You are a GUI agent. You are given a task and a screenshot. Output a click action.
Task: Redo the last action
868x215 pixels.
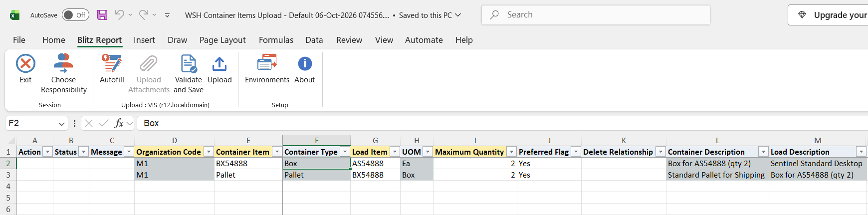[x=143, y=15]
